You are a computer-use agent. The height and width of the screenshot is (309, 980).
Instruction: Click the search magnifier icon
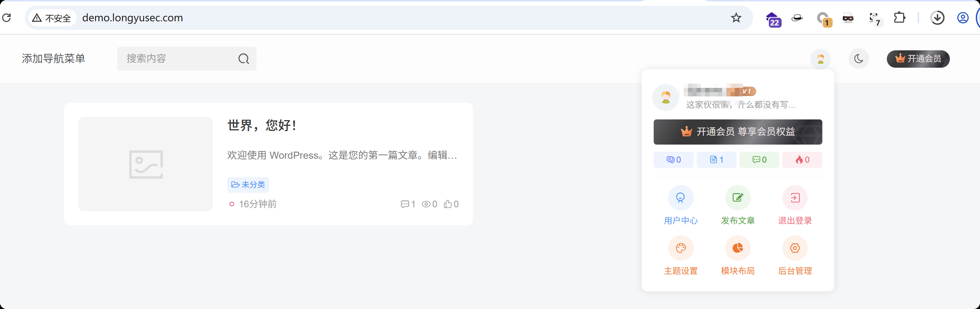click(x=243, y=58)
